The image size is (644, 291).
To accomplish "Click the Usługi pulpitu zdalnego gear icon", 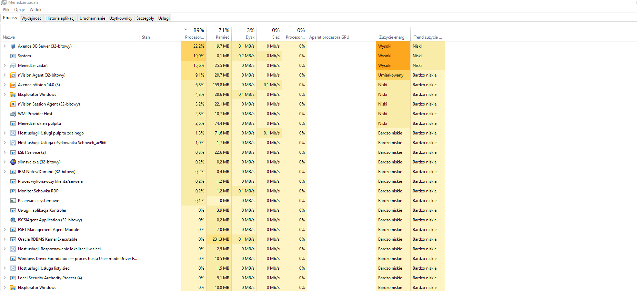I will [x=13, y=133].
